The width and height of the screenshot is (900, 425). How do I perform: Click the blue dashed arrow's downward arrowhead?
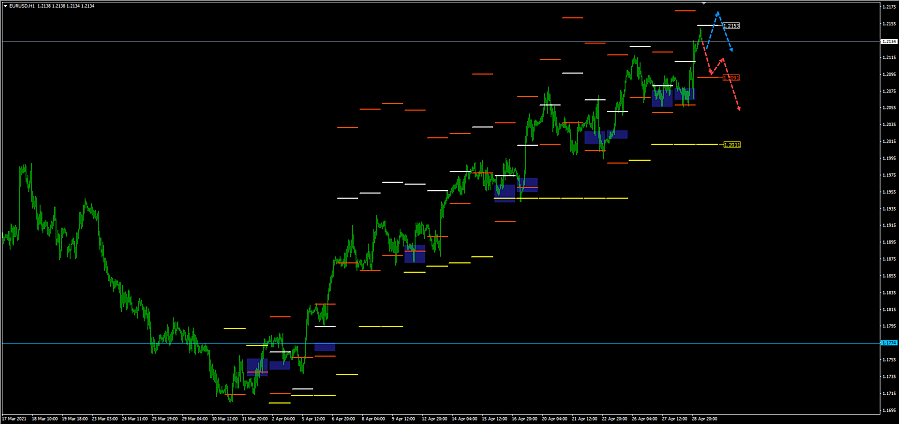(730, 49)
